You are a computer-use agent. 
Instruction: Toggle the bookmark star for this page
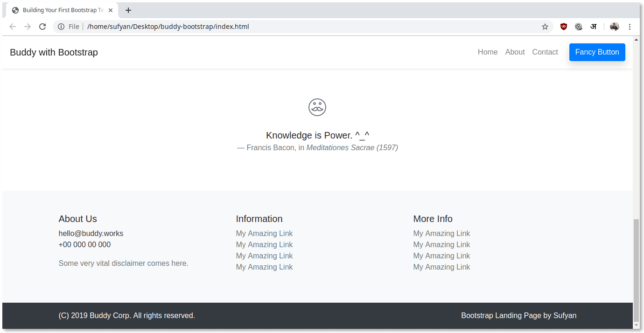pos(545,27)
